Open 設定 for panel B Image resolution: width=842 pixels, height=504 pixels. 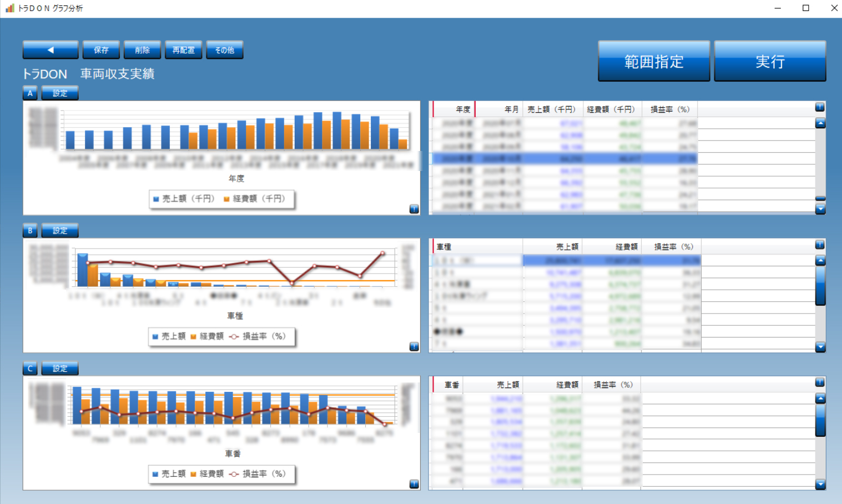60,230
